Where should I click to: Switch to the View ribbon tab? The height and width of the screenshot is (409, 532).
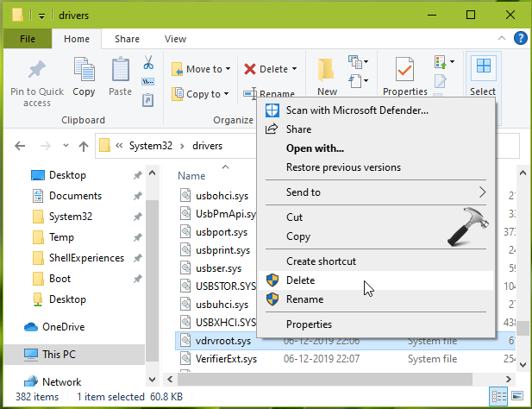[175, 39]
